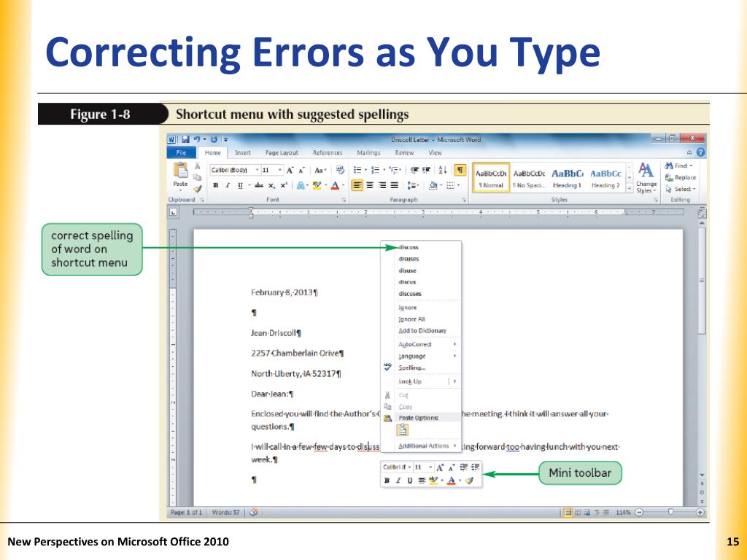Click the Cut scissors icon in Clipboard group
The height and width of the screenshot is (560, 747).
(x=197, y=166)
